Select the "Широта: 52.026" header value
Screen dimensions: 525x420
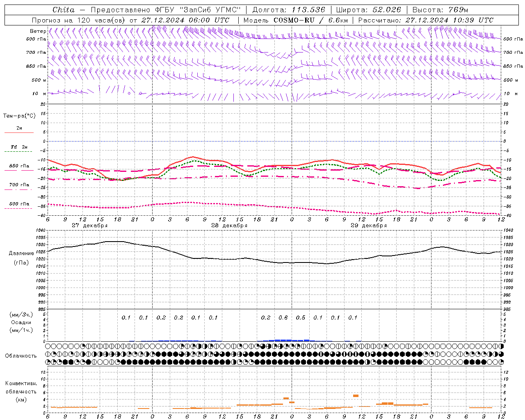pyautogui.click(x=368, y=10)
